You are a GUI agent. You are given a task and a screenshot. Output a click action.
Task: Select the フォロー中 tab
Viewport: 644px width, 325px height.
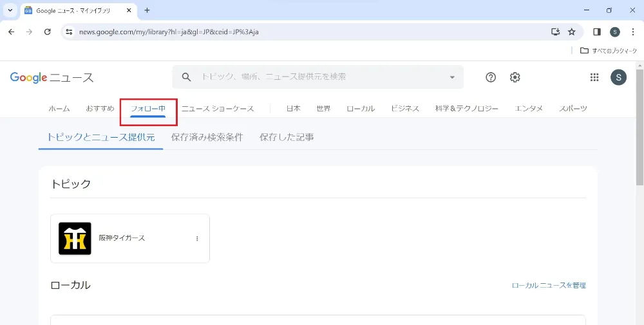coord(148,109)
